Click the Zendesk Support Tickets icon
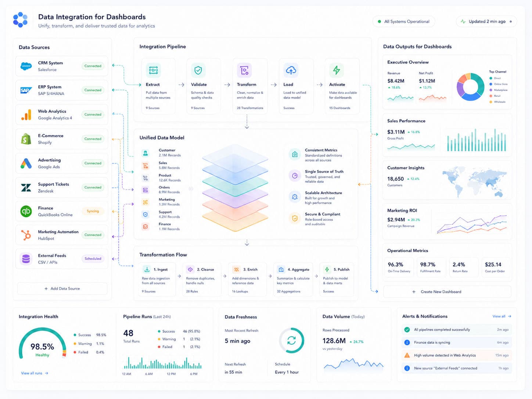Viewport: 532px width, 399px height. coord(26,188)
